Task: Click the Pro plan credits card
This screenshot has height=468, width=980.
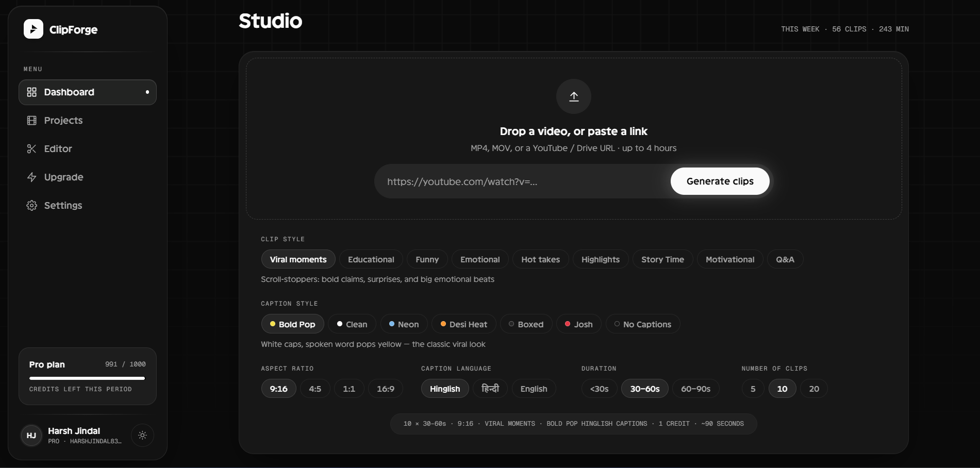Action: 88,376
